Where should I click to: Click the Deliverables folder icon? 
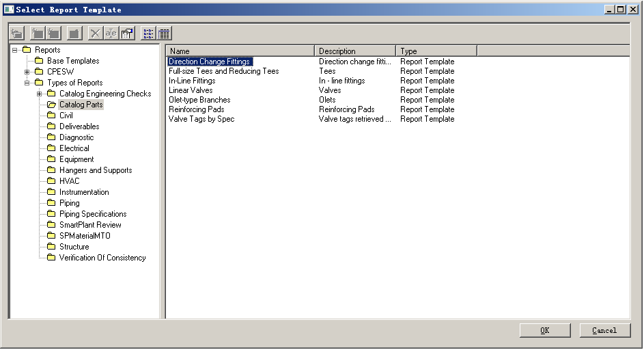point(51,126)
